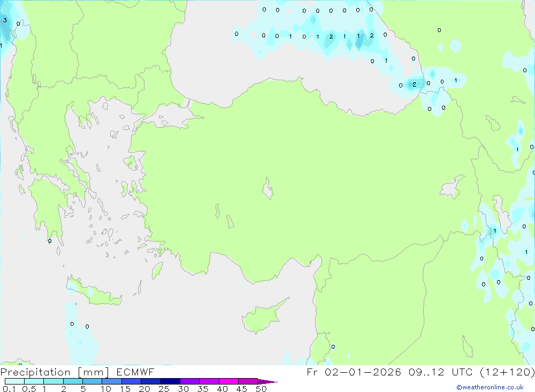This screenshot has height=392, width=535.
Task: Click the legend label '0.5'
Action: 29,389
